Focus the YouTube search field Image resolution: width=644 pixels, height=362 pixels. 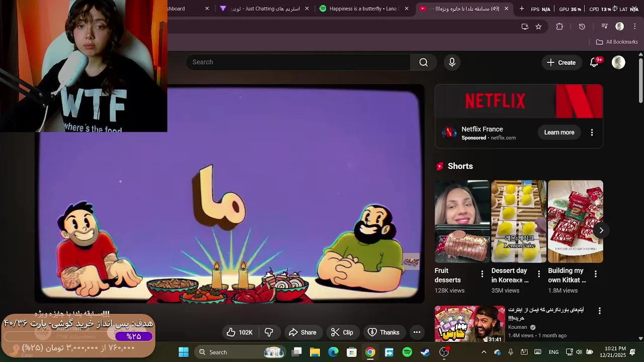[298, 62]
